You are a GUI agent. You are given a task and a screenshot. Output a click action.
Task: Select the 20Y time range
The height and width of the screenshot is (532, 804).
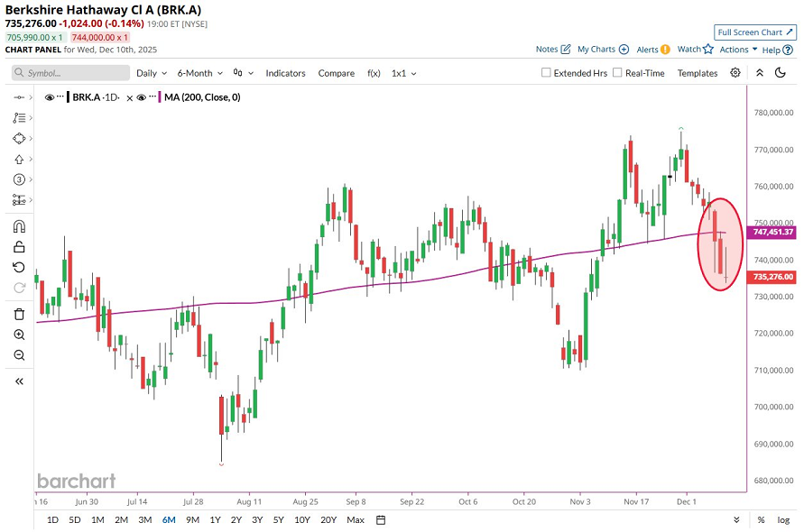pos(328,519)
